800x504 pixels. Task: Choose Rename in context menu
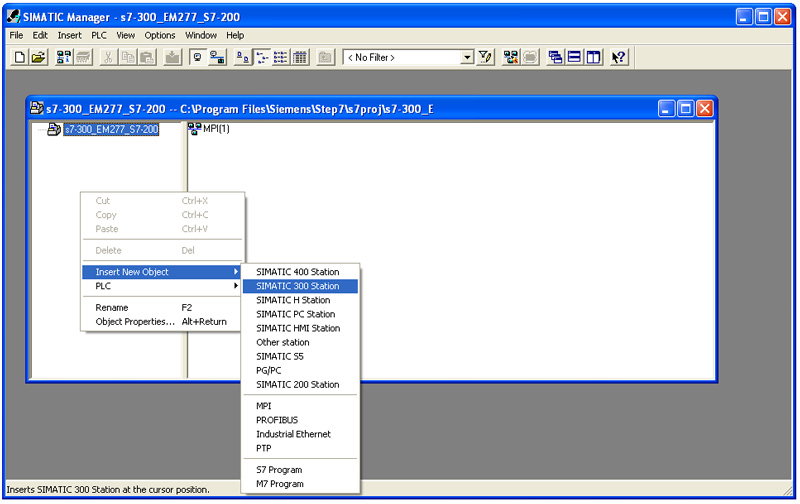(161, 308)
